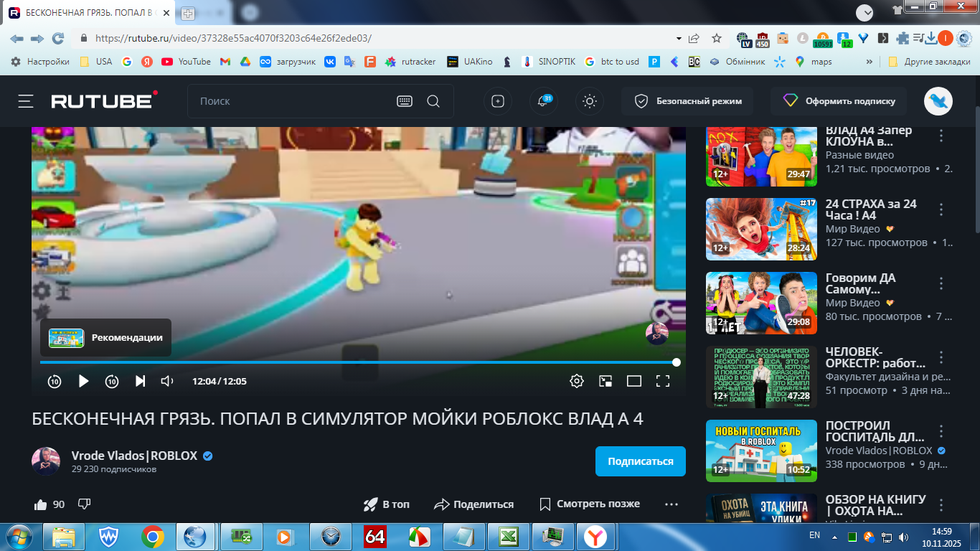Image resolution: width=980 pixels, height=551 pixels.
Task: Click the В топ button
Action: (386, 504)
